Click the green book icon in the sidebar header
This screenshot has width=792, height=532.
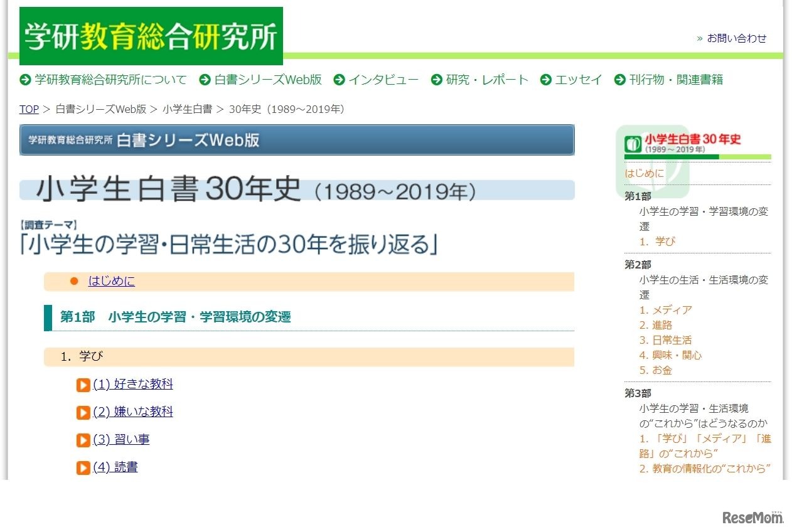click(x=633, y=144)
